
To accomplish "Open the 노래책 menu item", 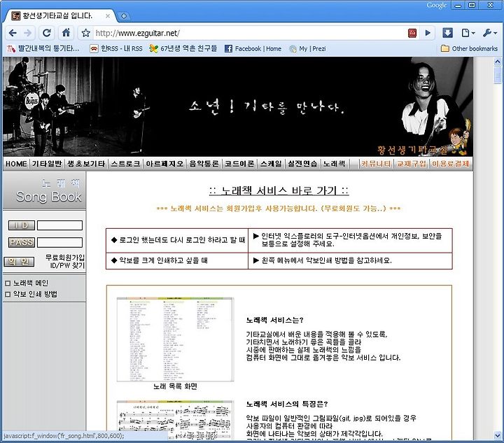I will coord(334,164).
